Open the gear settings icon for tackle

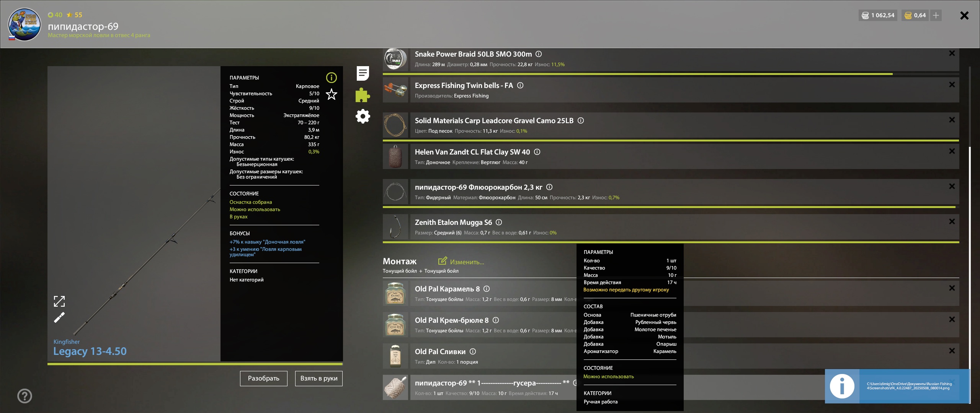coord(363,116)
